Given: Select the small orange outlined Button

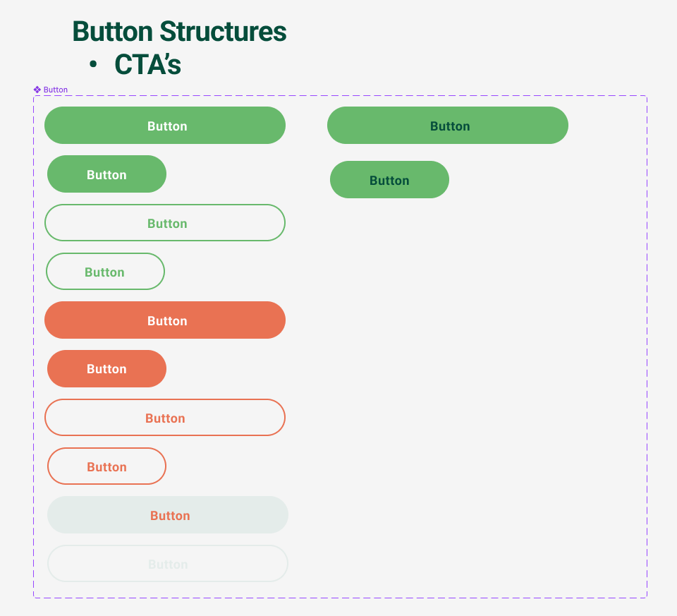Looking at the screenshot, I should pos(106,466).
